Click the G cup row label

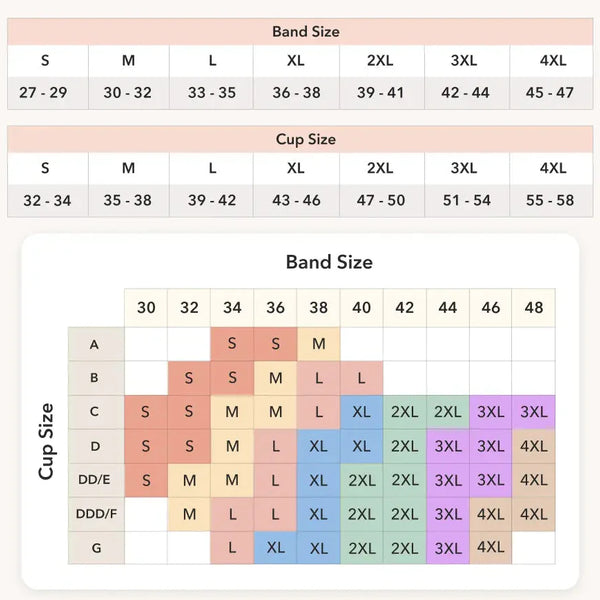(96, 548)
